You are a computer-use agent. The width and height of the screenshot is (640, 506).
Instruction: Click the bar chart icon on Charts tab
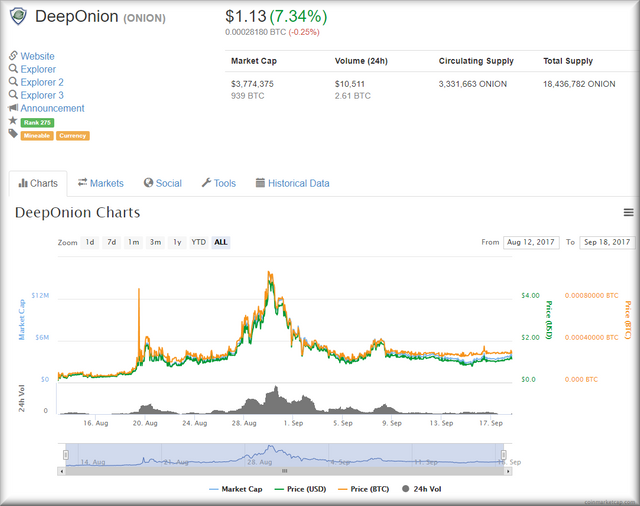(23, 183)
